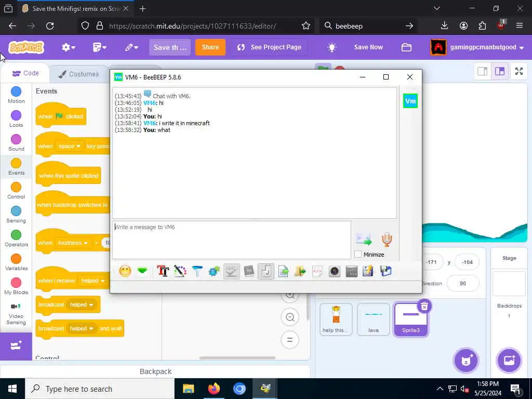Viewport: 532px width, 399px height.
Task: Click the Scratch logo
Action: (x=26, y=47)
